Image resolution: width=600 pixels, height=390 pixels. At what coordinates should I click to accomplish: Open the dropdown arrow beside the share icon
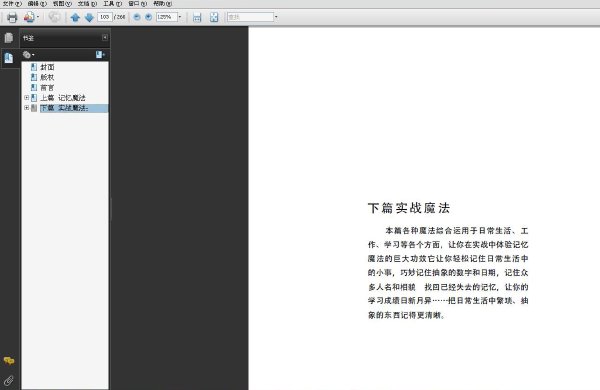pyautogui.click(x=38, y=17)
